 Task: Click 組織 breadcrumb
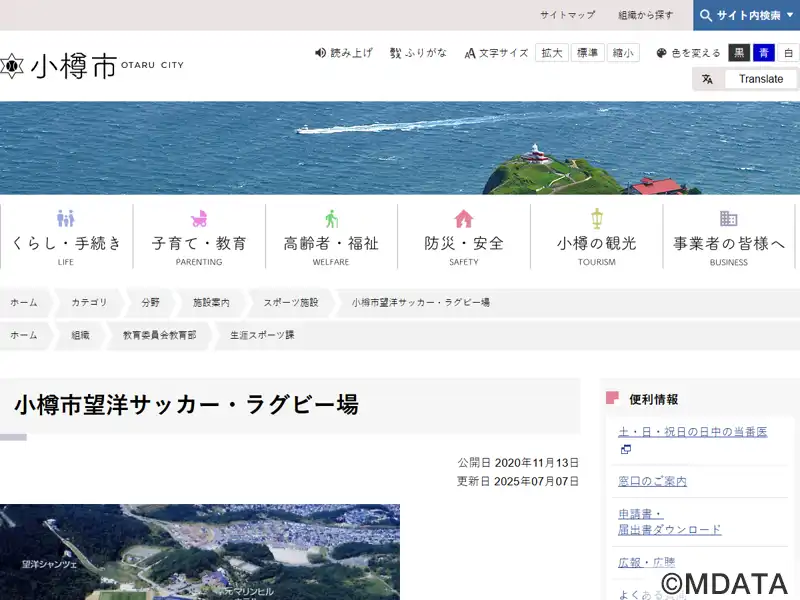(x=80, y=335)
